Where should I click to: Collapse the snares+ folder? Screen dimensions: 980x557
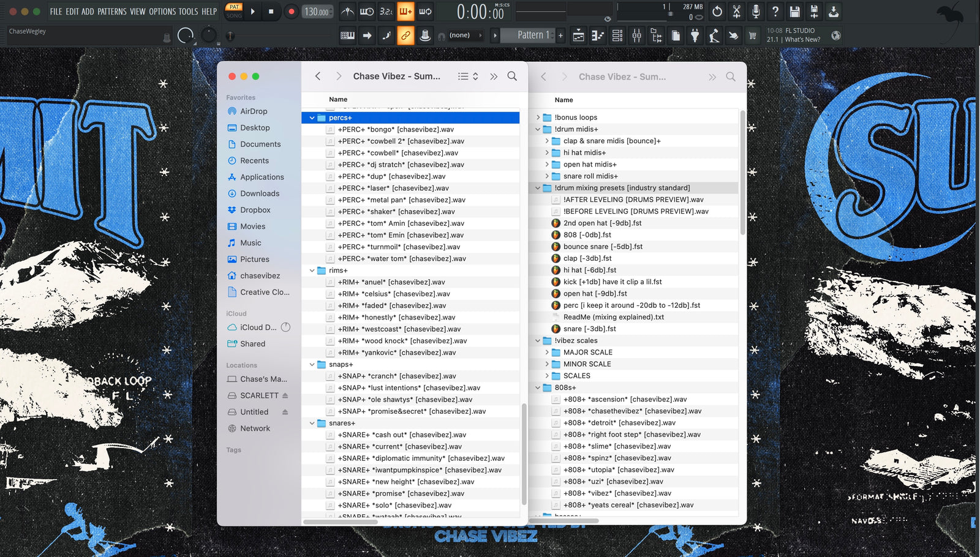(x=312, y=423)
